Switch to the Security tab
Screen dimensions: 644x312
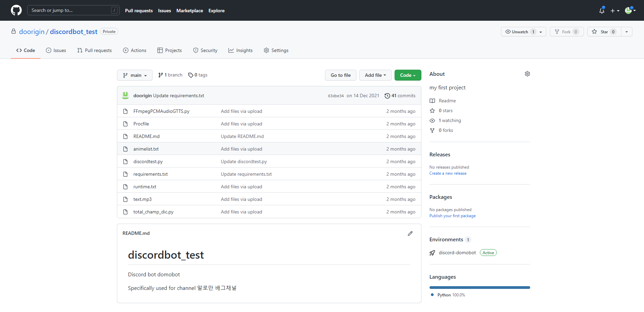coord(205,50)
